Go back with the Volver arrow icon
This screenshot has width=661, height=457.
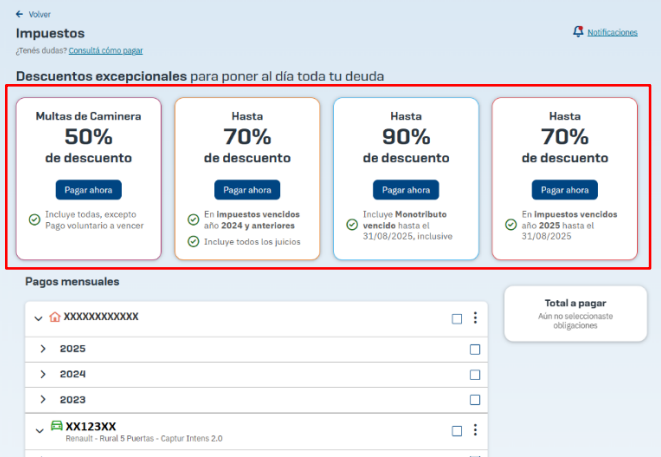(x=19, y=14)
